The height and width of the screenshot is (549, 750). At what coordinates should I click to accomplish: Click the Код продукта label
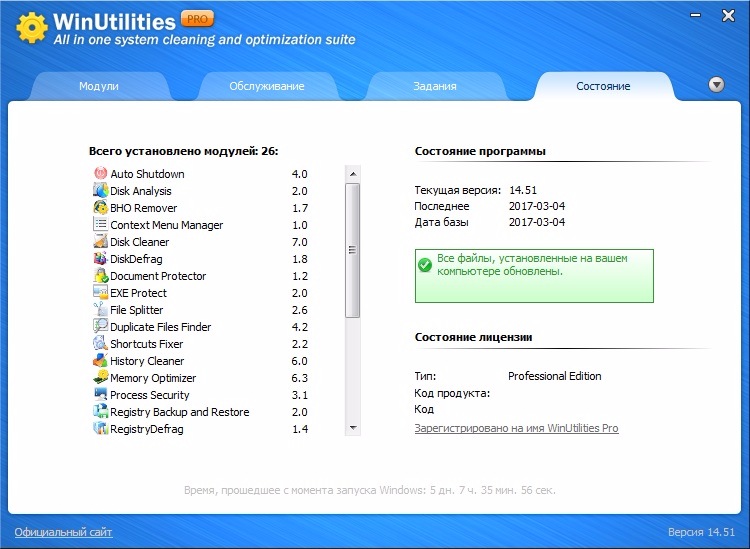click(x=452, y=393)
